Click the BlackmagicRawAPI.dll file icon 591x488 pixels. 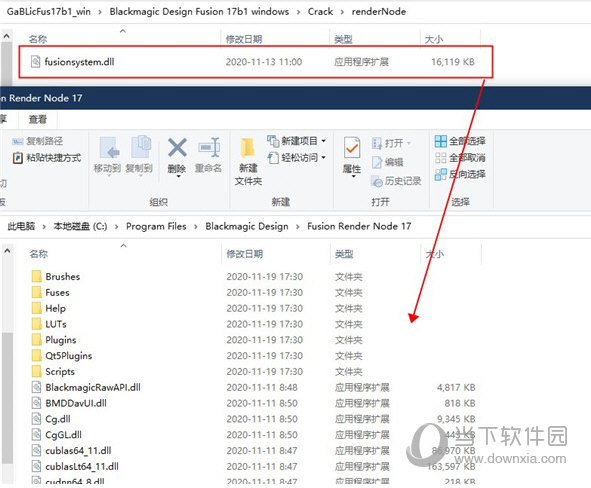36,387
